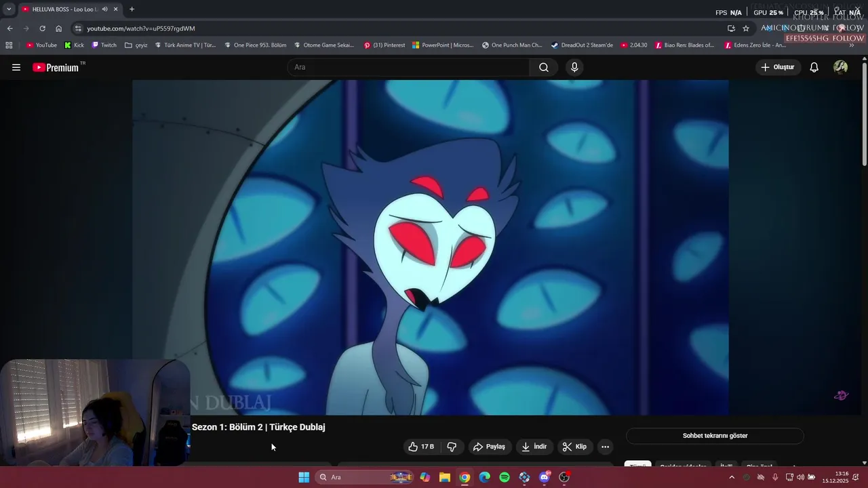Go back with browser back arrow
868x488 pixels.
point(9,28)
